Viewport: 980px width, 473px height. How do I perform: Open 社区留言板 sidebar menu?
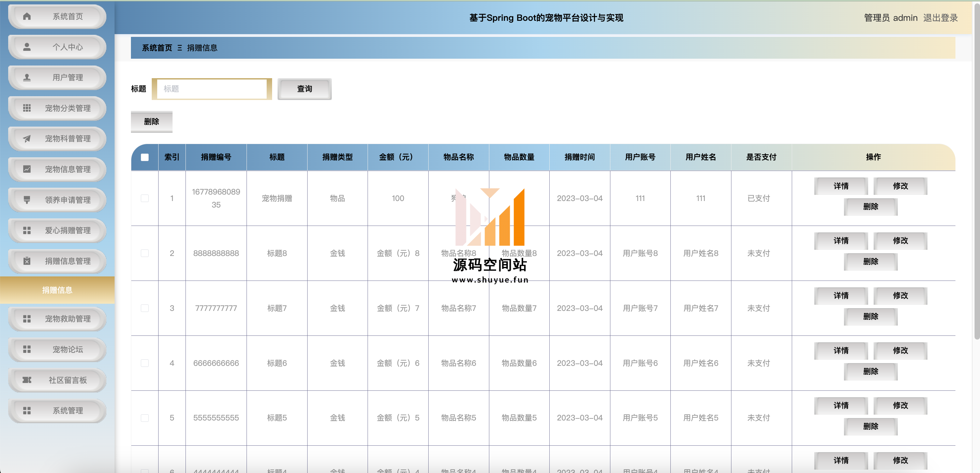(x=57, y=380)
